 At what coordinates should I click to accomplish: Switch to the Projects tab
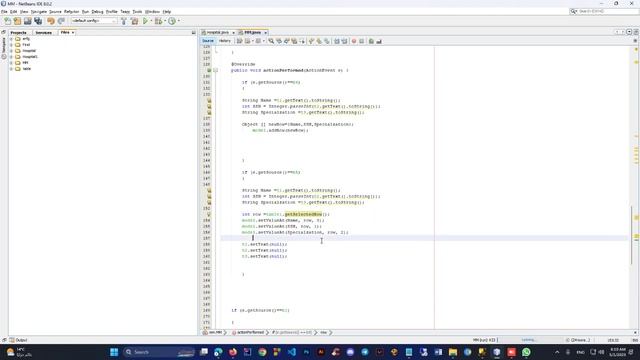[x=18, y=33]
